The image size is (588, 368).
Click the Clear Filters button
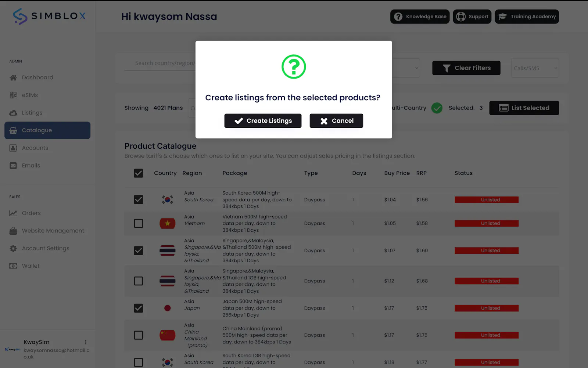point(466,68)
